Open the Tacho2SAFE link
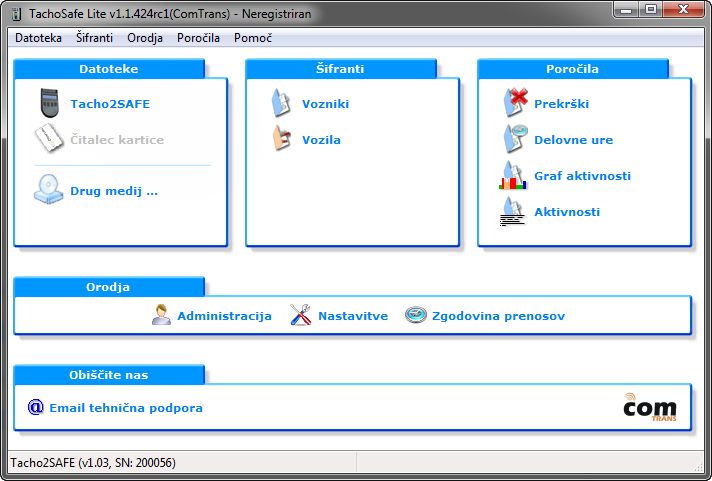This screenshot has height=481, width=712. [x=110, y=104]
